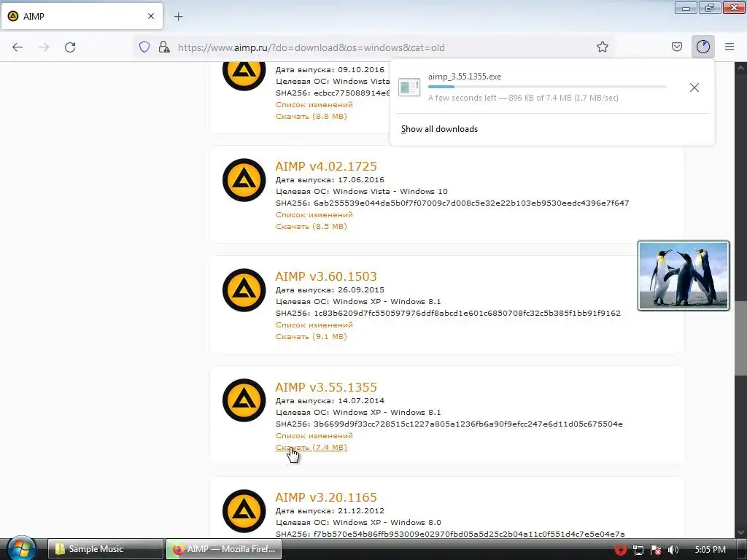Click the page vertical scrollbar thumb
The height and width of the screenshot is (560, 747).
[x=740, y=338]
